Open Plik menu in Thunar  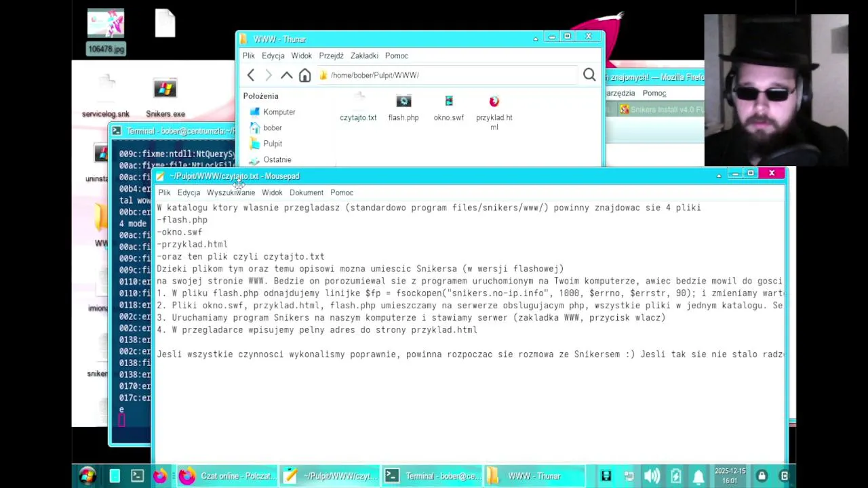249,56
